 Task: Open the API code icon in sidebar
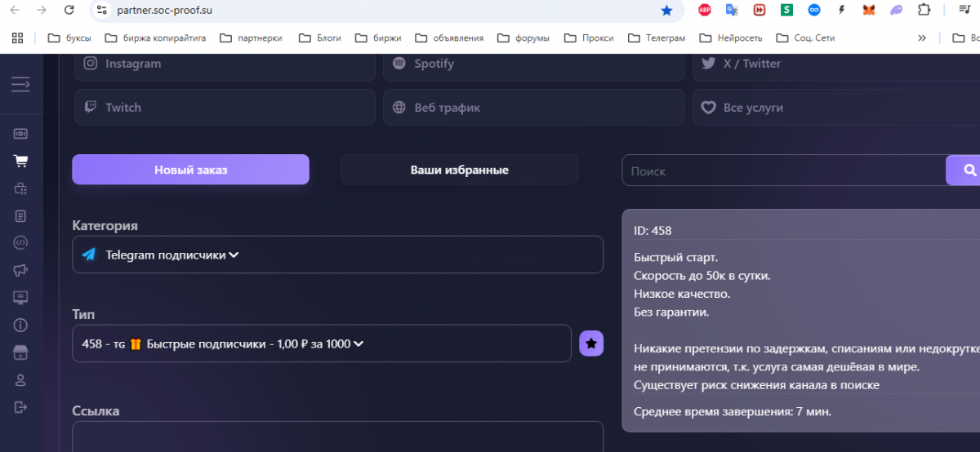20,242
